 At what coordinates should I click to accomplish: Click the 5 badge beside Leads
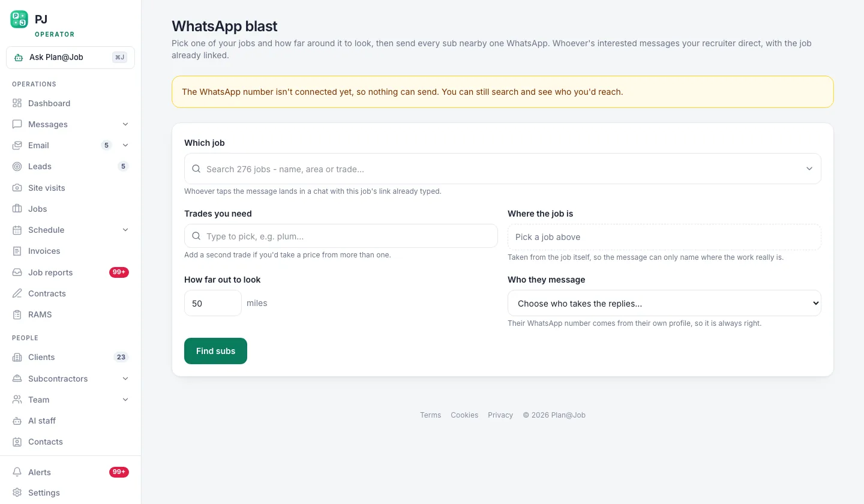click(123, 166)
